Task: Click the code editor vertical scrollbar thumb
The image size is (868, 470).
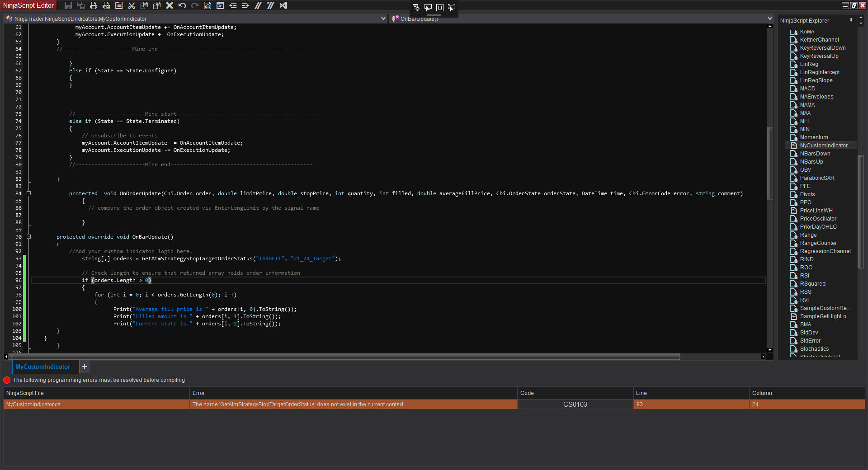Action: pos(769,163)
